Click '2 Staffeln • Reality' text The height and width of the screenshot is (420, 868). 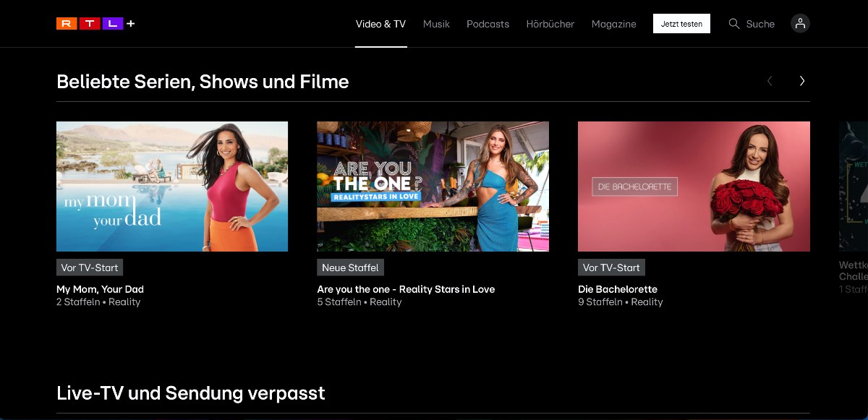[98, 302]
